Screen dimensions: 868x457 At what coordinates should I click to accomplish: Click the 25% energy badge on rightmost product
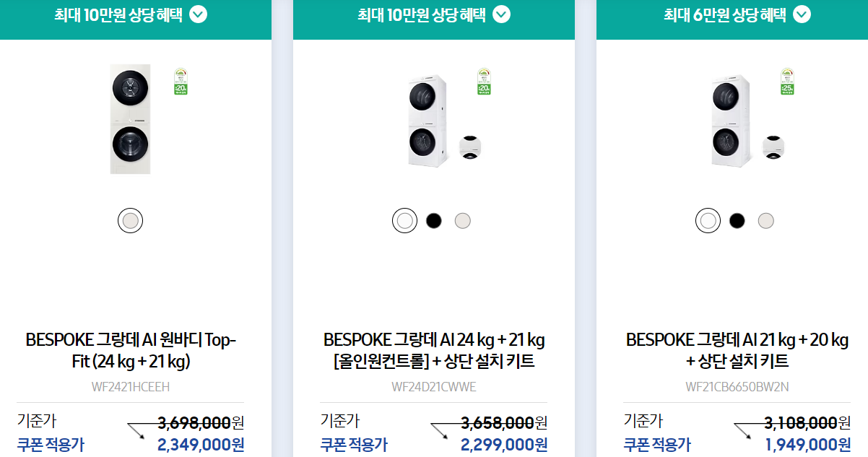[786, 82]
